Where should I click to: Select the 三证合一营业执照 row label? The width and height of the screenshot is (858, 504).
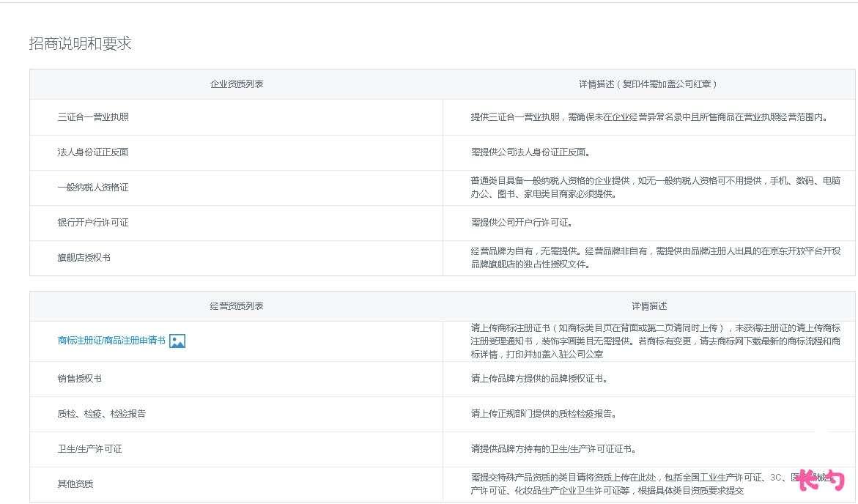pyautogui.click(x=93, y=116)
